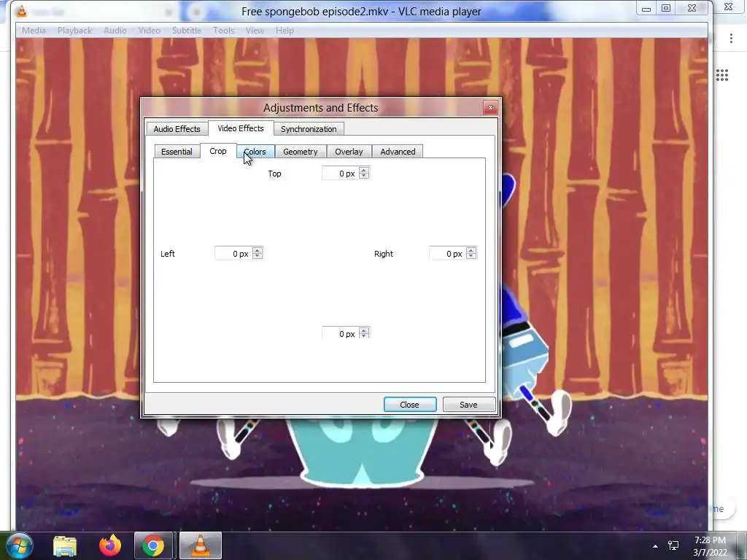Open the Chrome three-dot menu behind VLC

731,39
